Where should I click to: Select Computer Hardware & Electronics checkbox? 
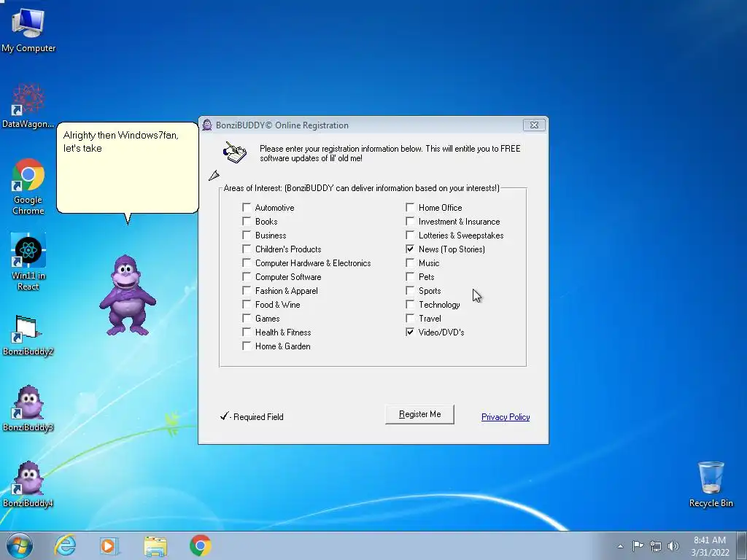click(247, 262)
